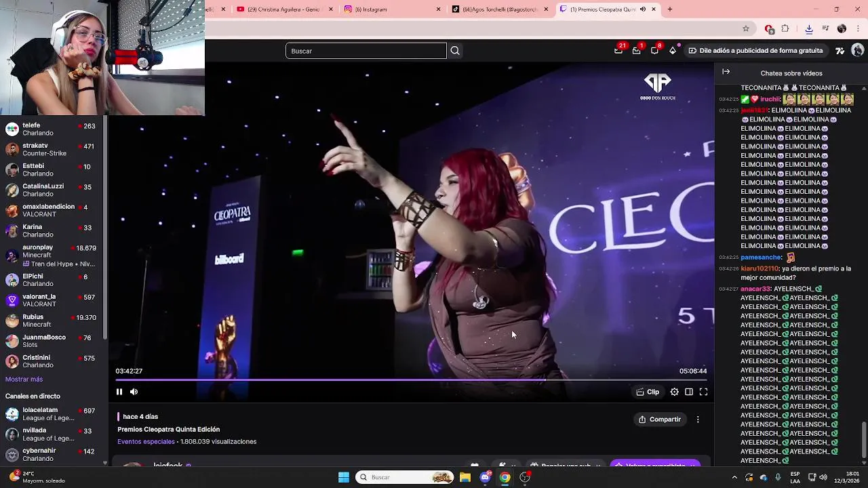Share the video with Compartir button
This screenshot has height=488, width=868.
[660, 420]
